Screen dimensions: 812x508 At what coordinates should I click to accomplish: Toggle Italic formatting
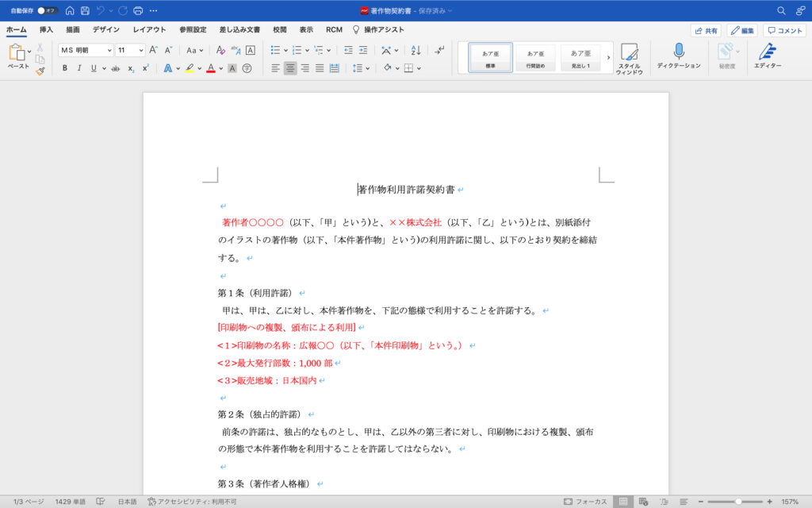pyautogui.click(x=79, y=68)
